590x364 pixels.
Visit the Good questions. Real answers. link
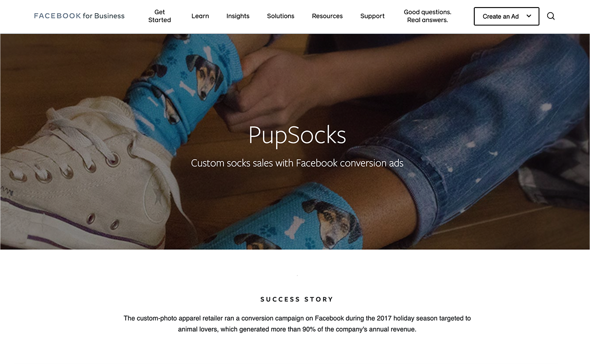(x=427, y=16)
